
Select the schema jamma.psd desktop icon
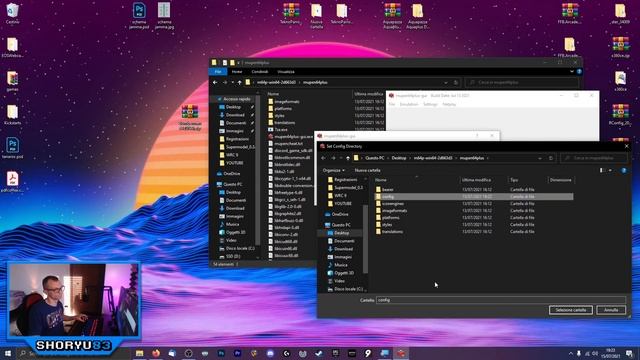point(139,16)
